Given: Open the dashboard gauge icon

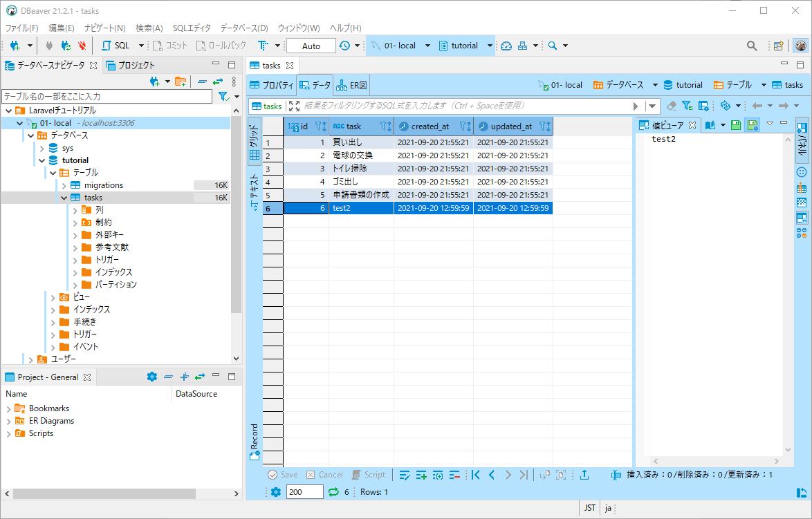Looking at the screenshot, I should (506, 46).
